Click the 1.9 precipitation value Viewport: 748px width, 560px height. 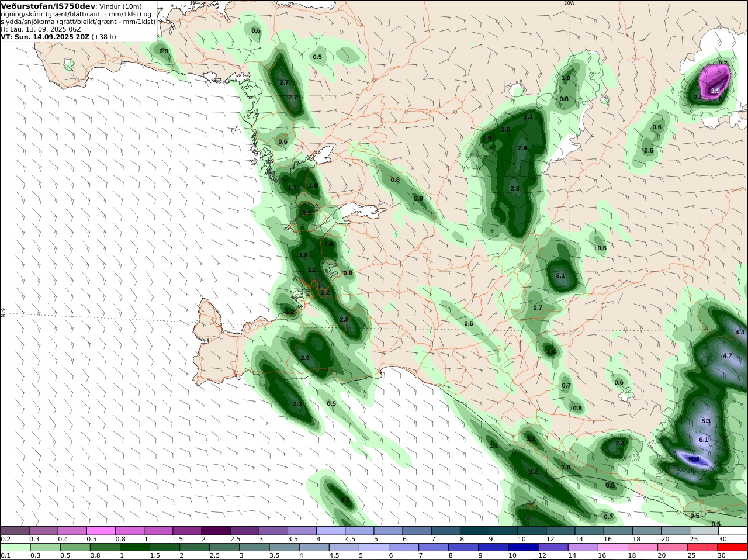tap(313, 185)
